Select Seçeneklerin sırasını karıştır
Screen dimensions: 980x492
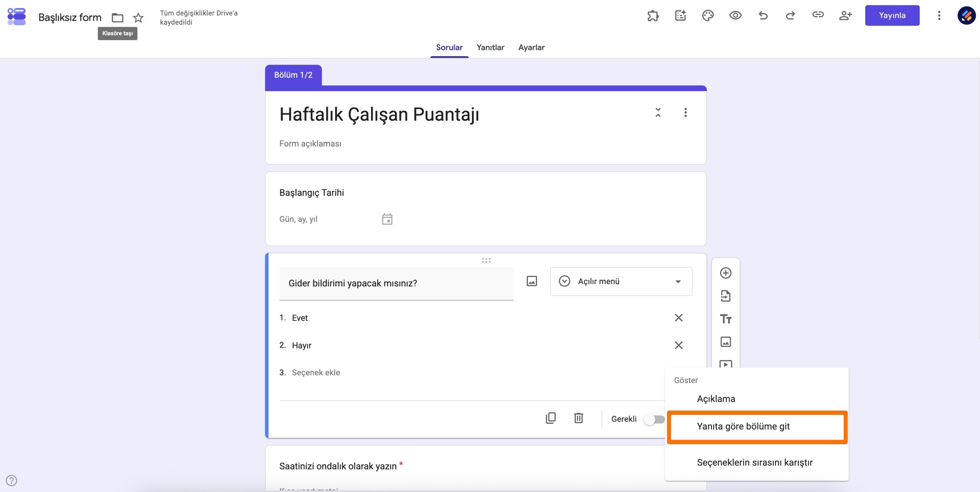[x=757, y=463]
